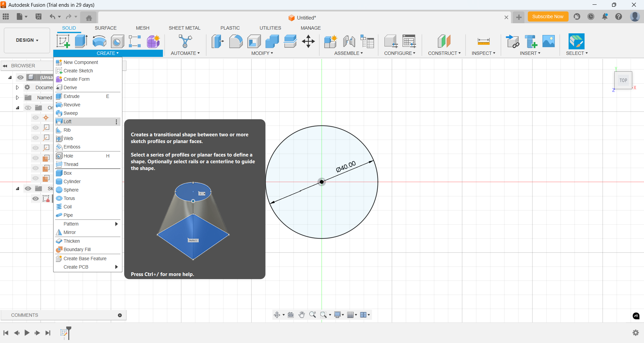Choose Loft from the Create menu

(87, 122)
